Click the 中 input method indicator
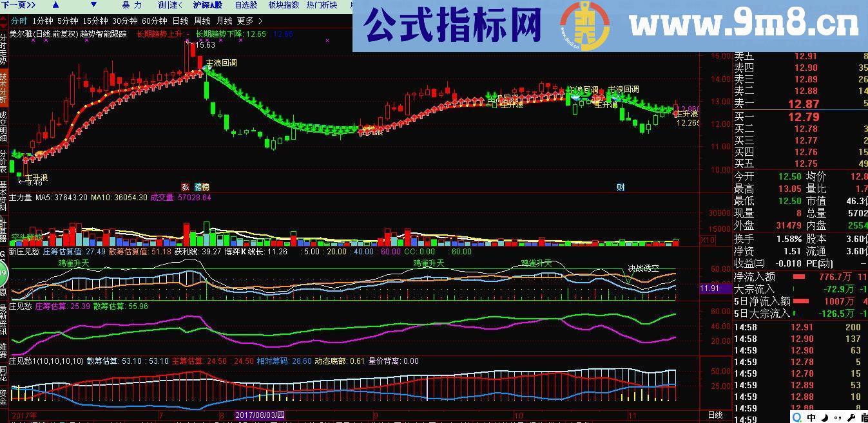Viewport: 868px width, 423px height. (812, 416)
